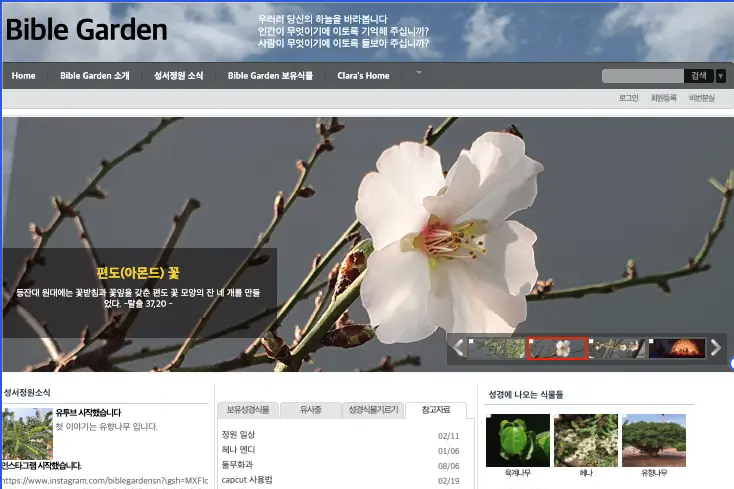Switch to the 참고자료 tab

tap(436, 410)
